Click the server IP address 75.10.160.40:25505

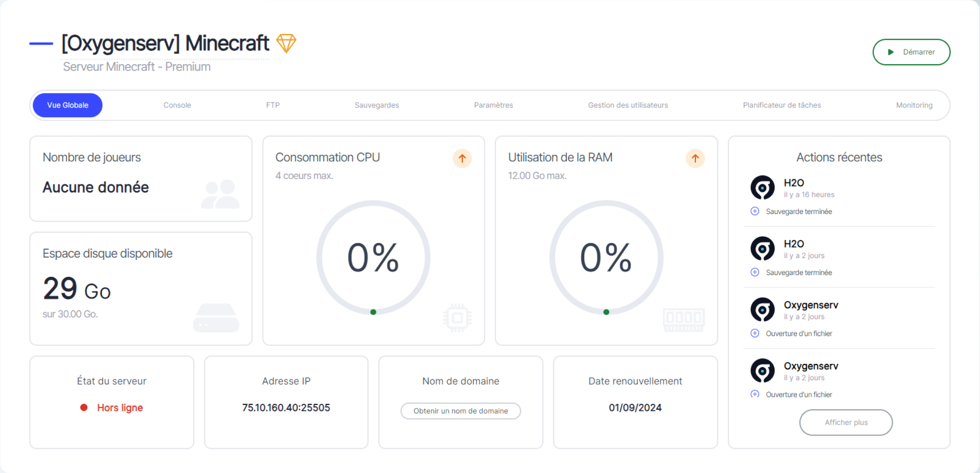coord(286,408)
